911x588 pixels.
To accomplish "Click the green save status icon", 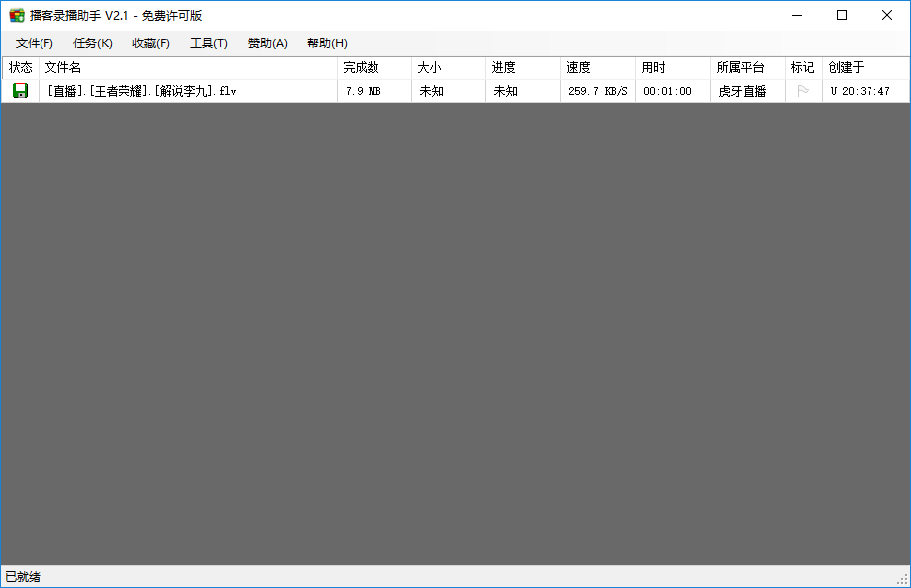I will [x=21, y=91].
